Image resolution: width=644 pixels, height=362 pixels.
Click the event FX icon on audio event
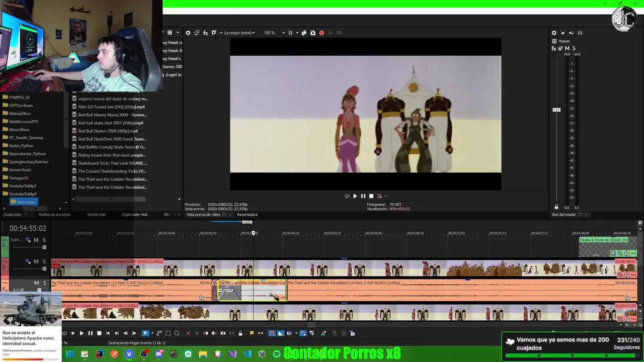[x=201, y=298]
